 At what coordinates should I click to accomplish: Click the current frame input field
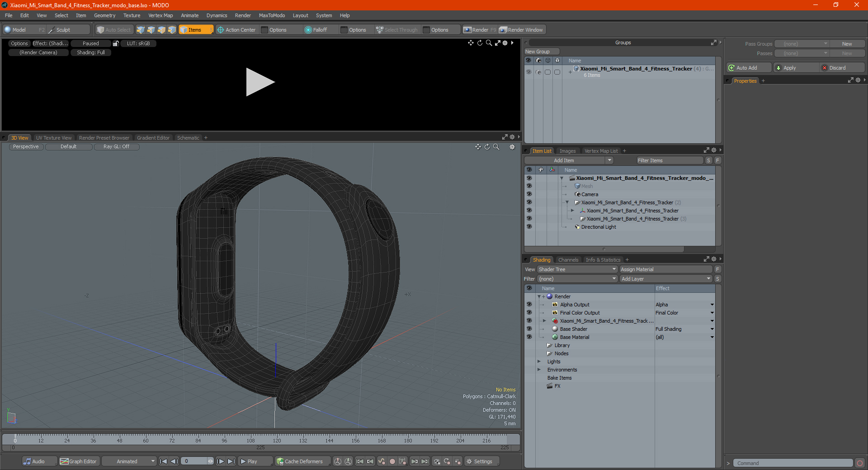click(x=194, y=461)
